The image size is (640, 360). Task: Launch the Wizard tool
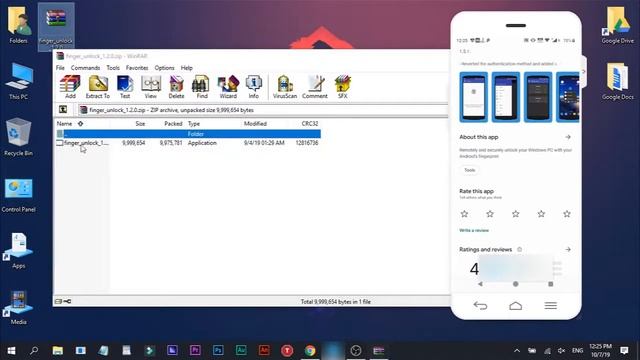pos(228,87)
